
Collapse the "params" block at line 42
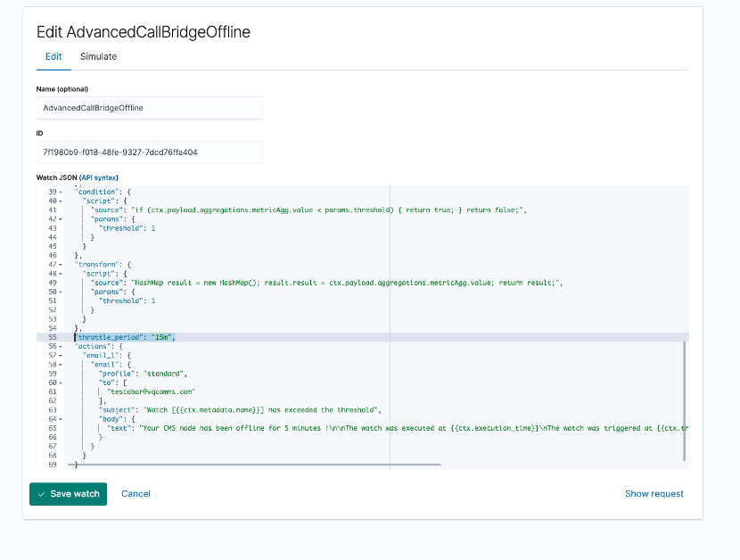(61, 219)
